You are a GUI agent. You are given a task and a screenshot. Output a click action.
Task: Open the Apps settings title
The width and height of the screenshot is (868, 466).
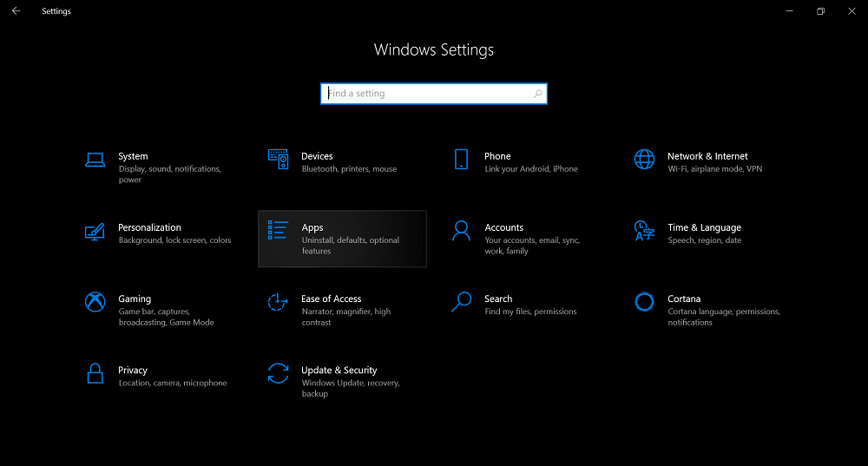(312, 228)
